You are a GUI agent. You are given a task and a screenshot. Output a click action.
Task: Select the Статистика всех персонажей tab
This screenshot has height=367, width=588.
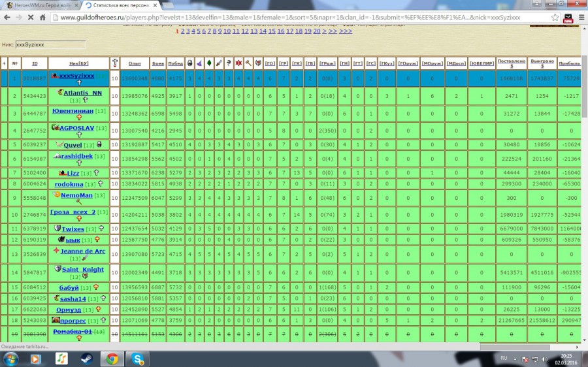pos(121,5)
